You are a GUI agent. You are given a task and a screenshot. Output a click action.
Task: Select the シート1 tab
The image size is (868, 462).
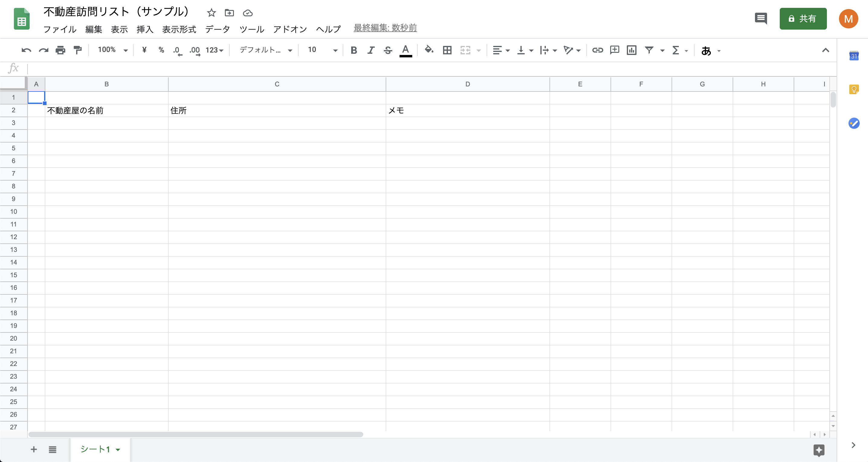tap(100, 450)
